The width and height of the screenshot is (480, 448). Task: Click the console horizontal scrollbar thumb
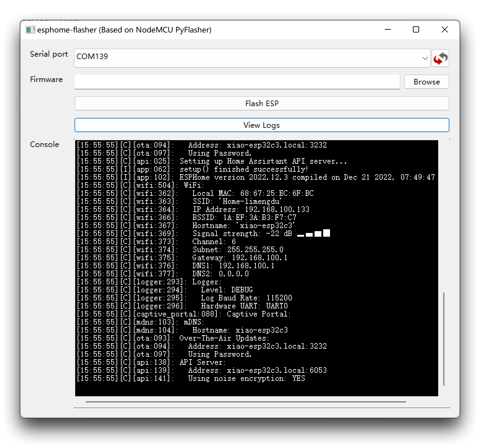[246, 402]
